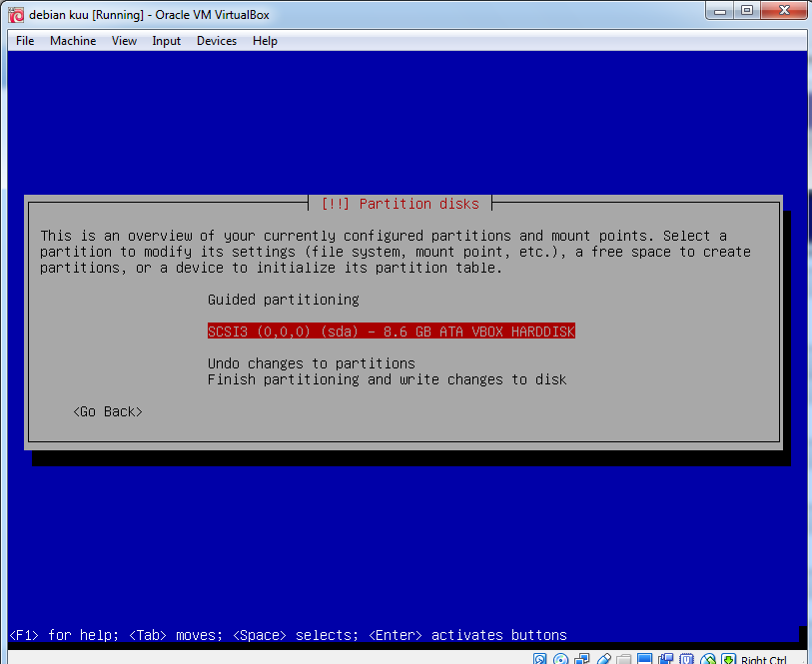The image size is (812, 664).
Task: Maximize the VirtualBox window
Action: coord(747,11)
